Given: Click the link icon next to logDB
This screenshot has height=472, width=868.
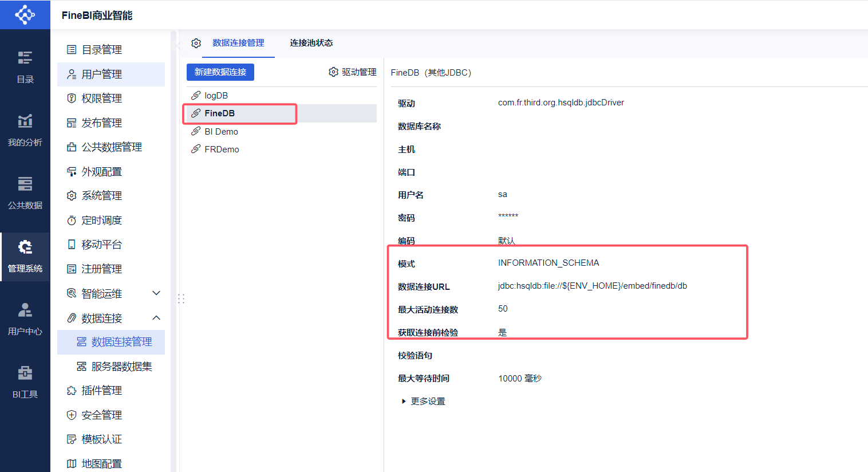Looking at the screenshot, I should click(x=196, y=95).
